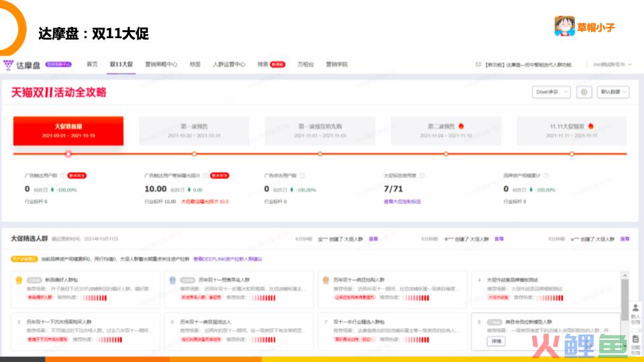
Task: Click heat bar on 历年双十一预售早鸟人群 card
Action: click(263, 298)
